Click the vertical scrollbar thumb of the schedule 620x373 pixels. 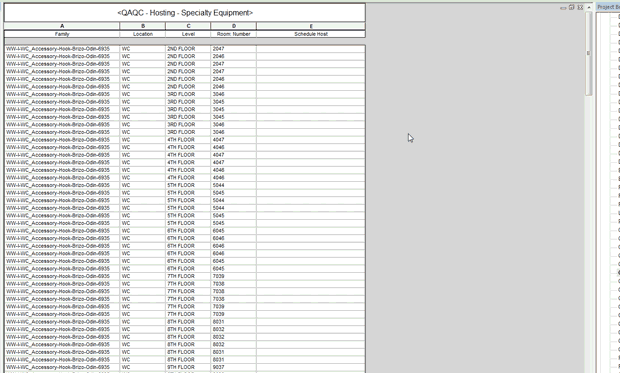[x=589, y=53]
